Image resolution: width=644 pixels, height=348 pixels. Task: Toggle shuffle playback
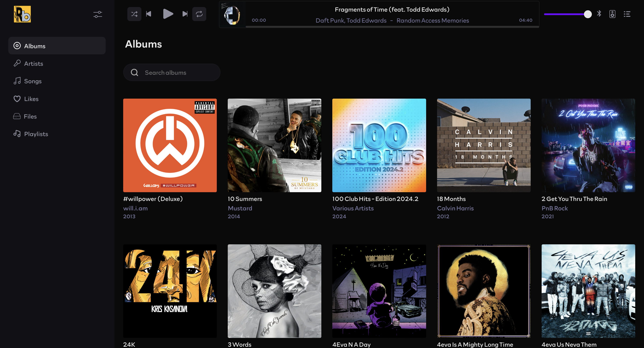coord(134,14)
